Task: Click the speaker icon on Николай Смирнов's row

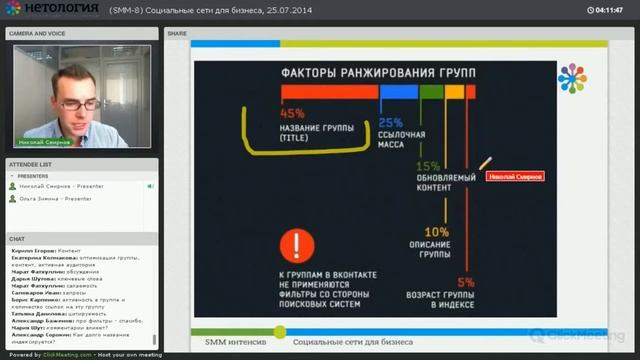Action: [x=150, y=187]
